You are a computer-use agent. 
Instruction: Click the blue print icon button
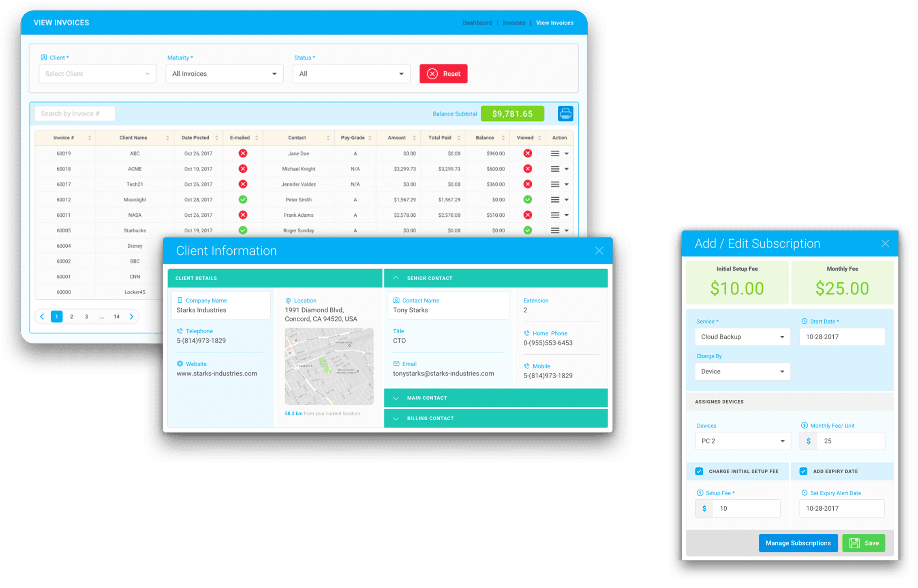tap(565, 114)
